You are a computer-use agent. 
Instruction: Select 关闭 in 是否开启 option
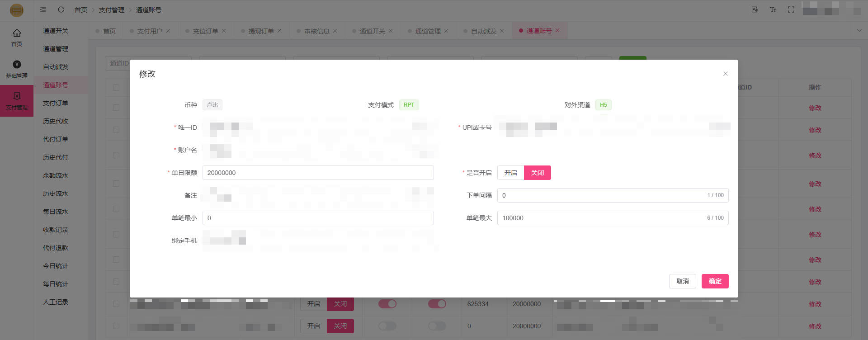537,173
